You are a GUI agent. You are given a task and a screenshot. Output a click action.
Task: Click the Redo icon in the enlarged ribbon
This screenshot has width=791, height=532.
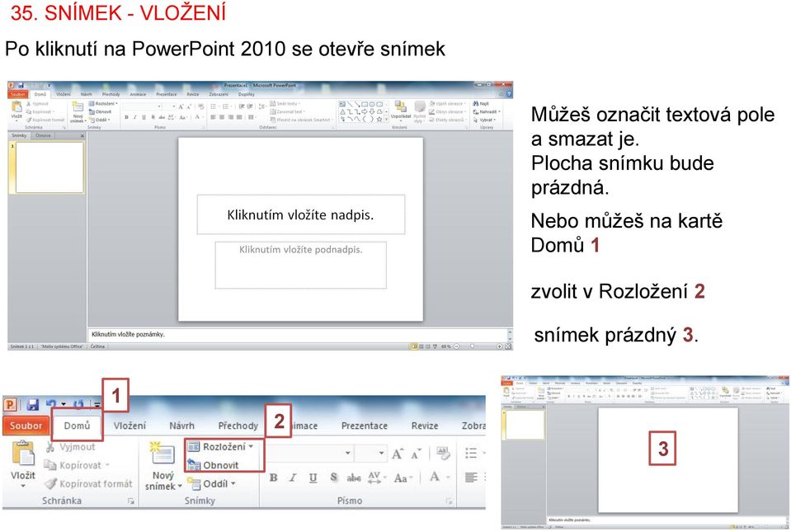click(x=78, y=404)
